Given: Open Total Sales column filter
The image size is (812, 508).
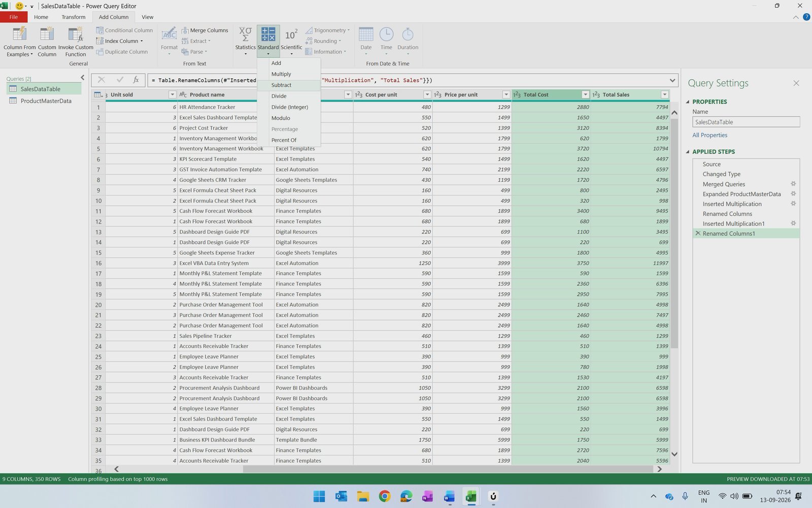Looking at the screenshot, I should [664, 94].
